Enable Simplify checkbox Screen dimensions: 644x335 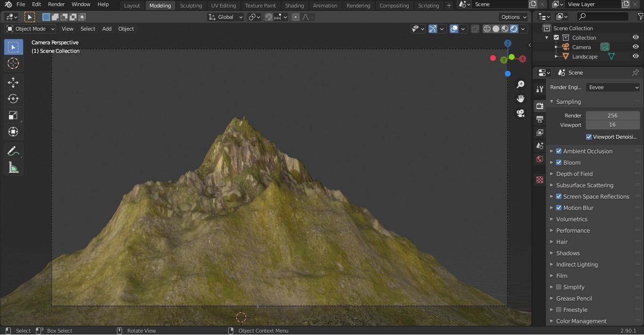[x=559, y=287]
